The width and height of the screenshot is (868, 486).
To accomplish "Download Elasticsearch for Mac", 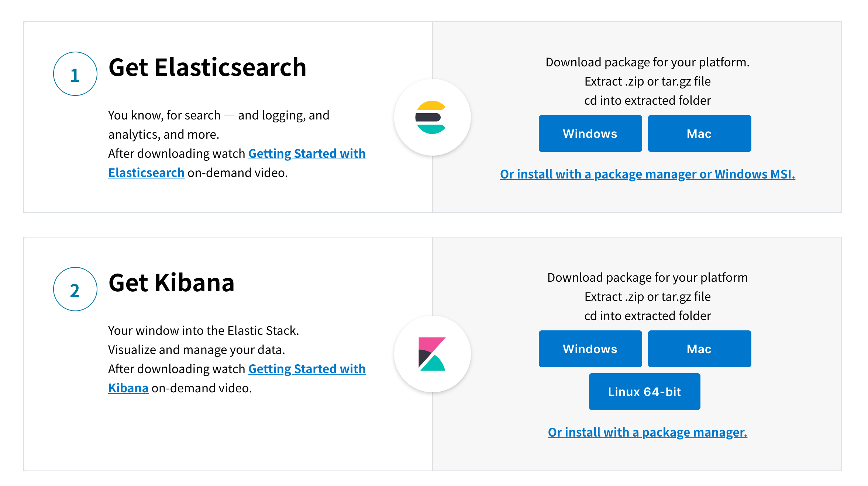I will tap(699, 133).
